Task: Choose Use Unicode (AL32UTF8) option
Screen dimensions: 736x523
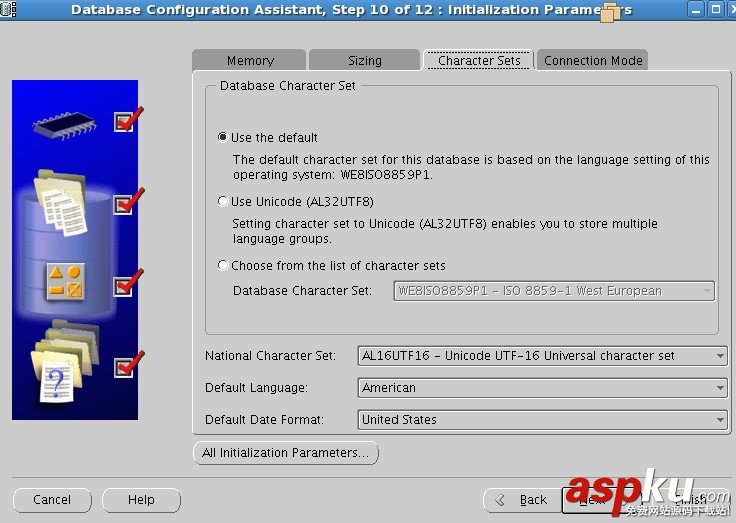Action: (223, 201)
